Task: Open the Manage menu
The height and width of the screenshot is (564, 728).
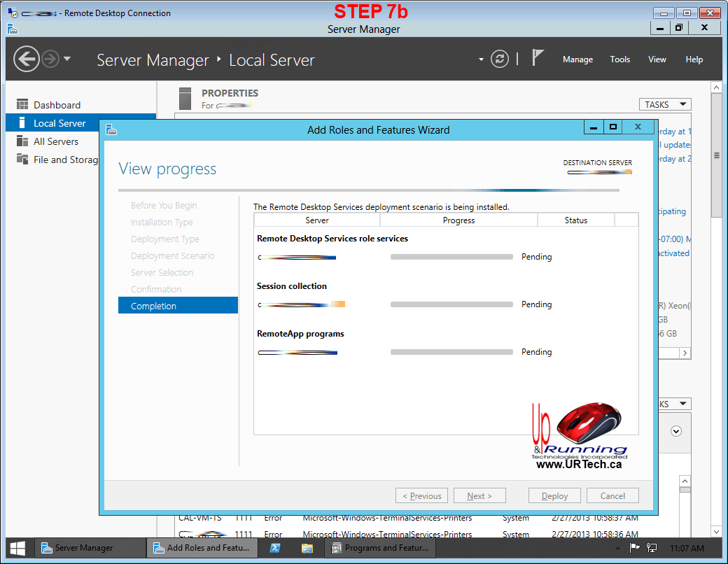Action: [x=577, y=59]
